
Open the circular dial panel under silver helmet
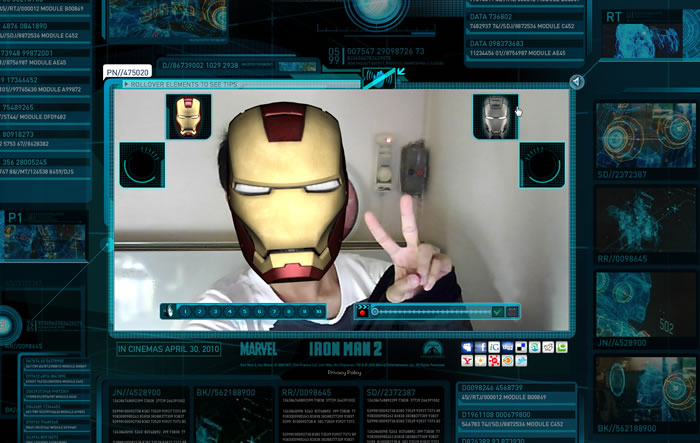click(542, 165)
